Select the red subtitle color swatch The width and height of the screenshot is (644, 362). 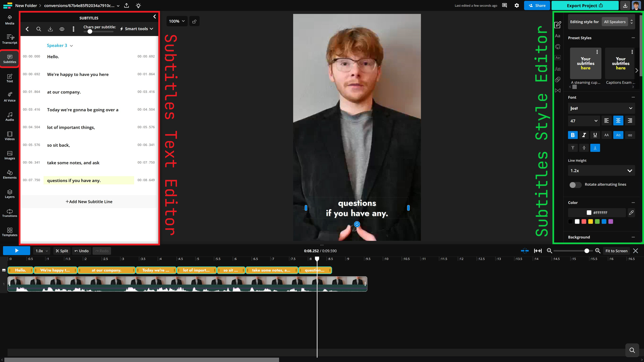(x=584, y=221)
